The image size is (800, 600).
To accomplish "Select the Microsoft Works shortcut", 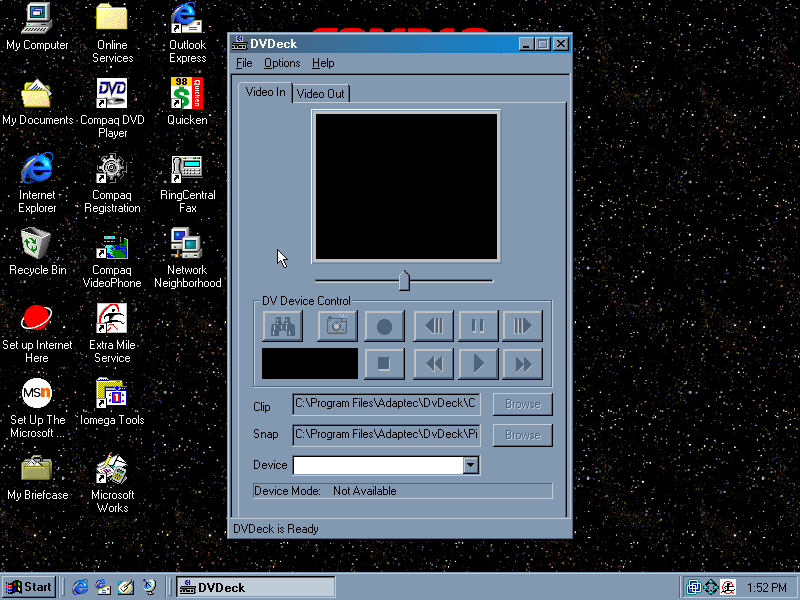I will click(x=112, y=483).
